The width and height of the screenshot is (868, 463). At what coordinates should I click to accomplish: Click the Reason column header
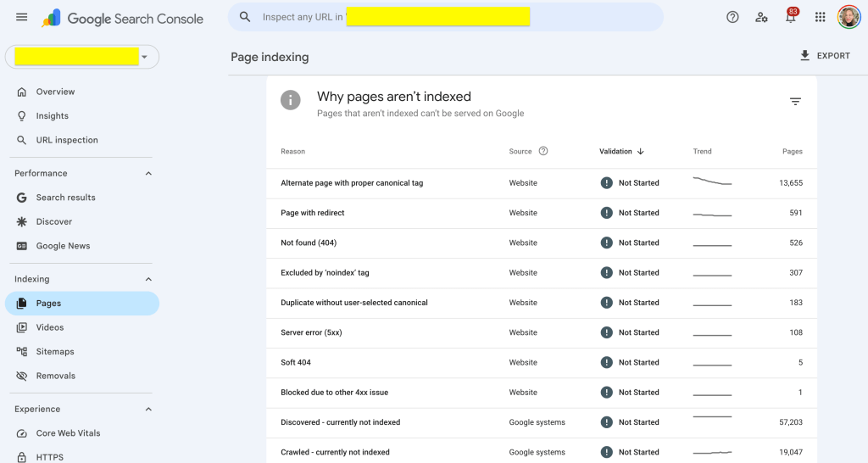[x=292, y=151]
